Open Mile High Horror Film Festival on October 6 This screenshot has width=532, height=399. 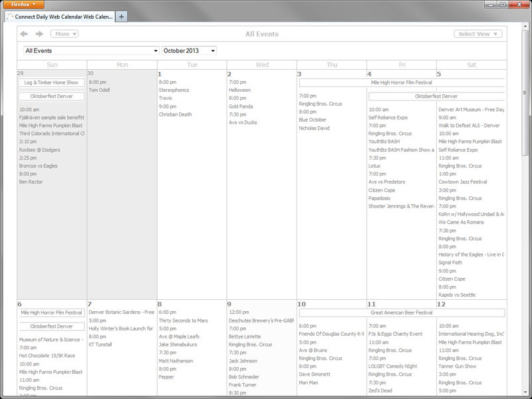tap(52, 313)
